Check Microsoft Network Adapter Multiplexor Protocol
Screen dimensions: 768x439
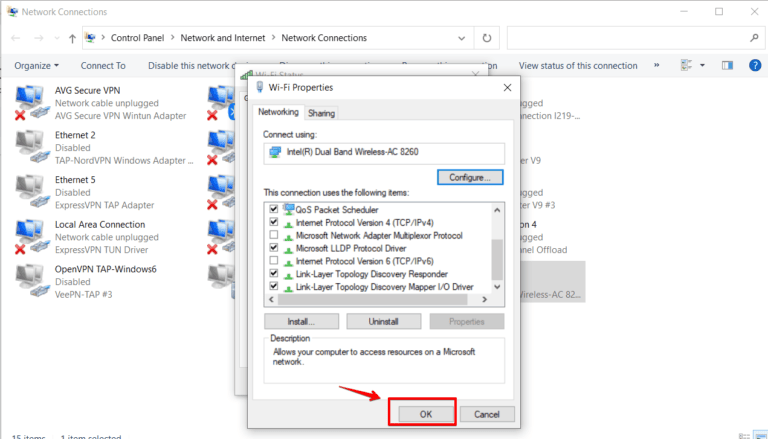[273, 235]
